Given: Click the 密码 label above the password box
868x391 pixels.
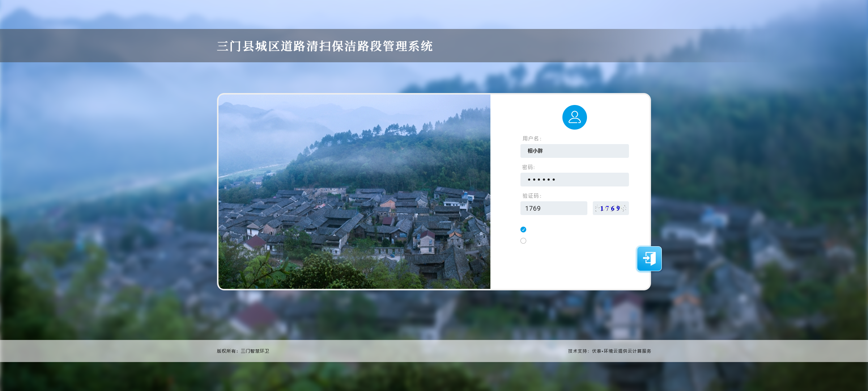Looking at the screenshot, I should click(x=528, y=167).
